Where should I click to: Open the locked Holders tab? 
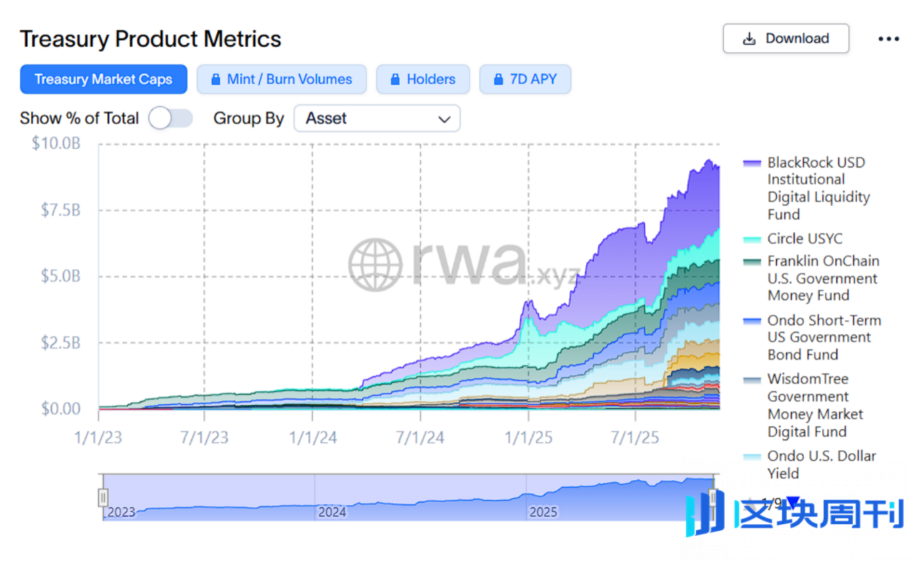pos(423,79)
